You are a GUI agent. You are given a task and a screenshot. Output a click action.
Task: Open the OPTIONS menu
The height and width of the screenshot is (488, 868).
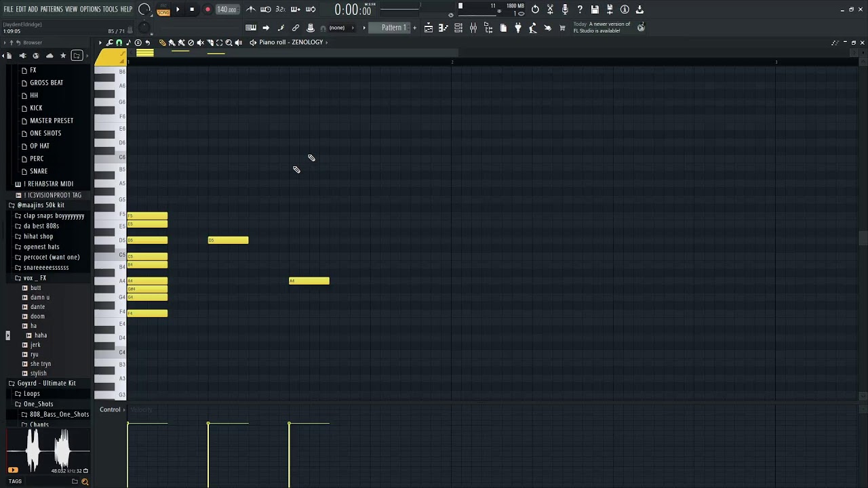point(90,9)
